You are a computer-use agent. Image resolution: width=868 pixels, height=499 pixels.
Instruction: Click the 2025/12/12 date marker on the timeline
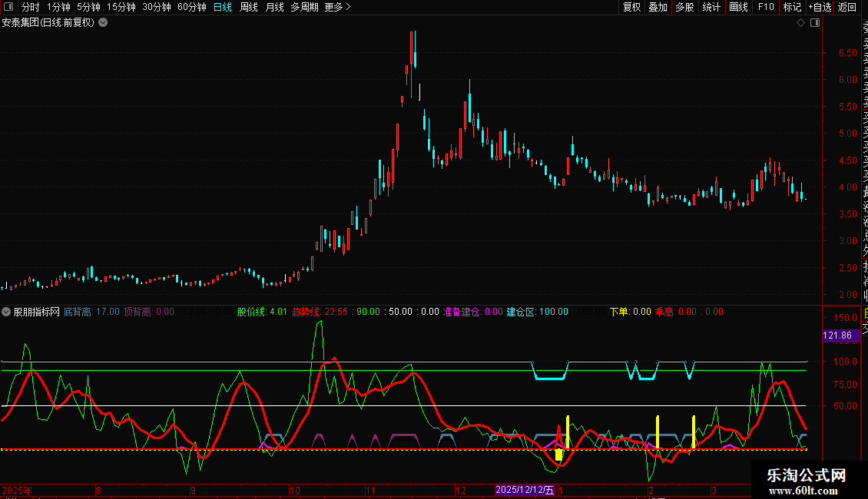click(525, 490)
